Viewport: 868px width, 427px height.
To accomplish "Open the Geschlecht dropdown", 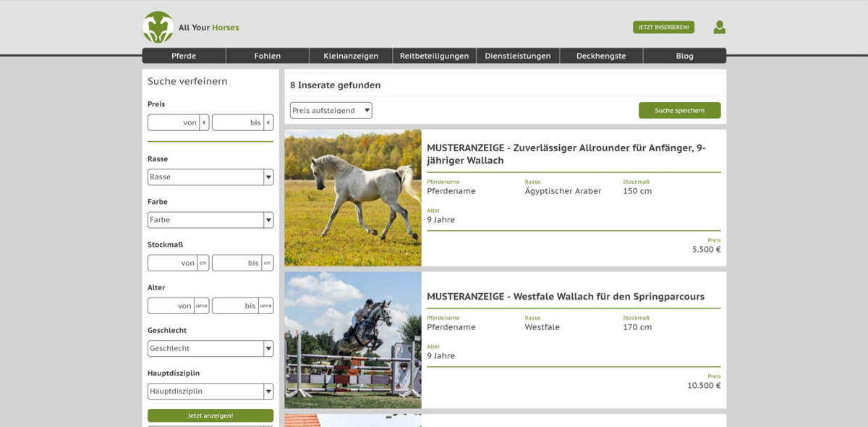I will 210,349.
